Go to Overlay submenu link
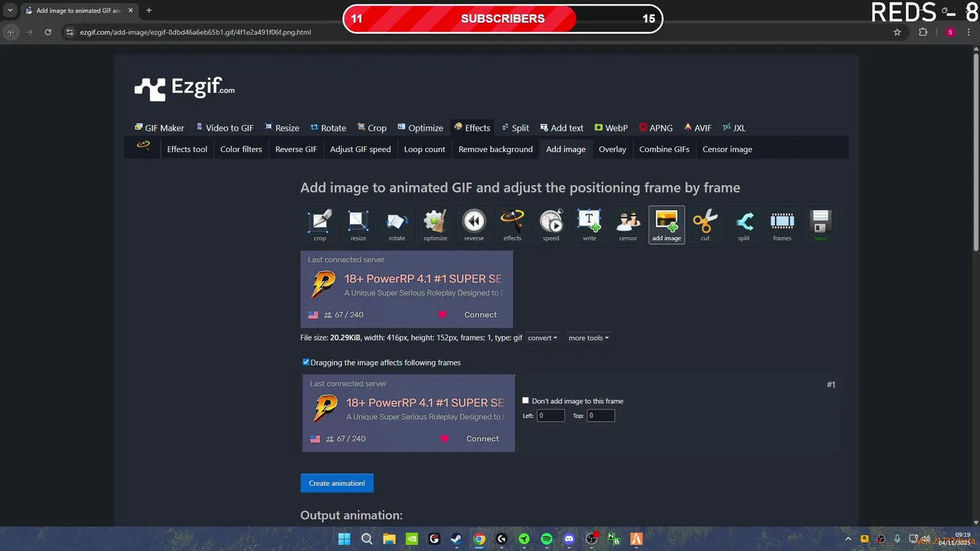Image resolution: width=980 pixels, height=551 pixels. tap(612, 149)
